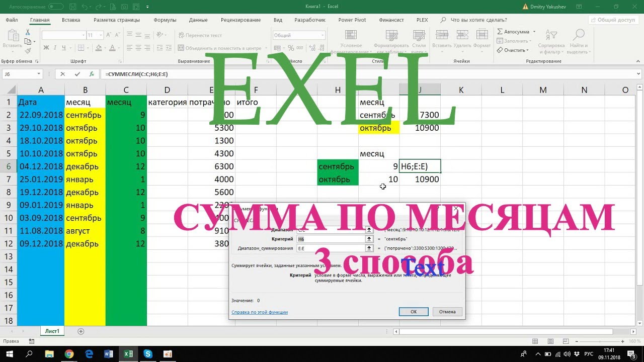
Task: Toggle Bold formatting (Ж)
Action: pos(46,48)
